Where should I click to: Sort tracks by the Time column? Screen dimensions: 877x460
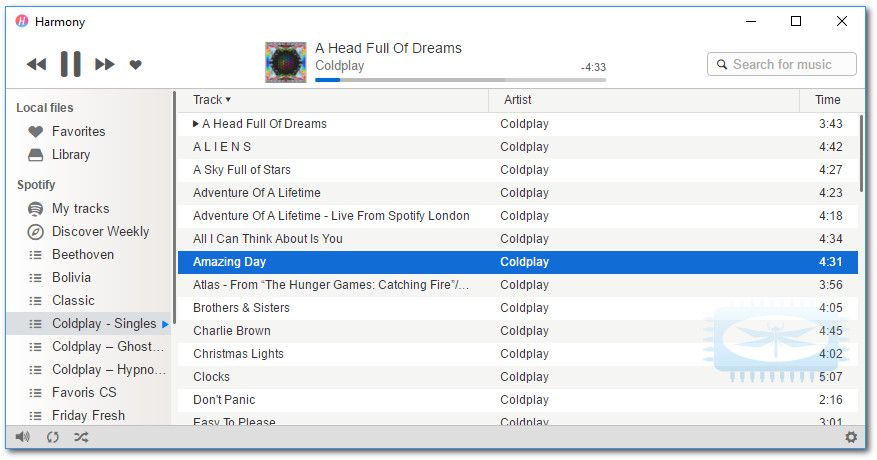pyautogui.click(x=828, y=100)
